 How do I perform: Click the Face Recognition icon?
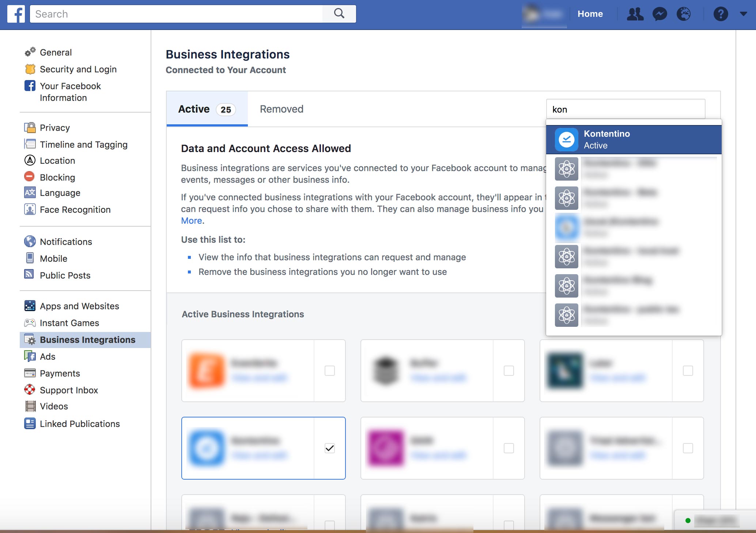(x=30, y=209)
